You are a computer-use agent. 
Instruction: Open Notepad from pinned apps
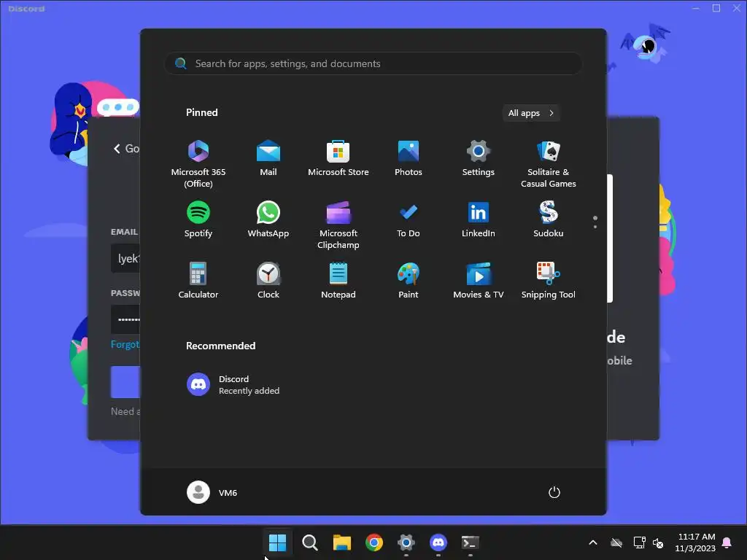click(x=338, y=281)
